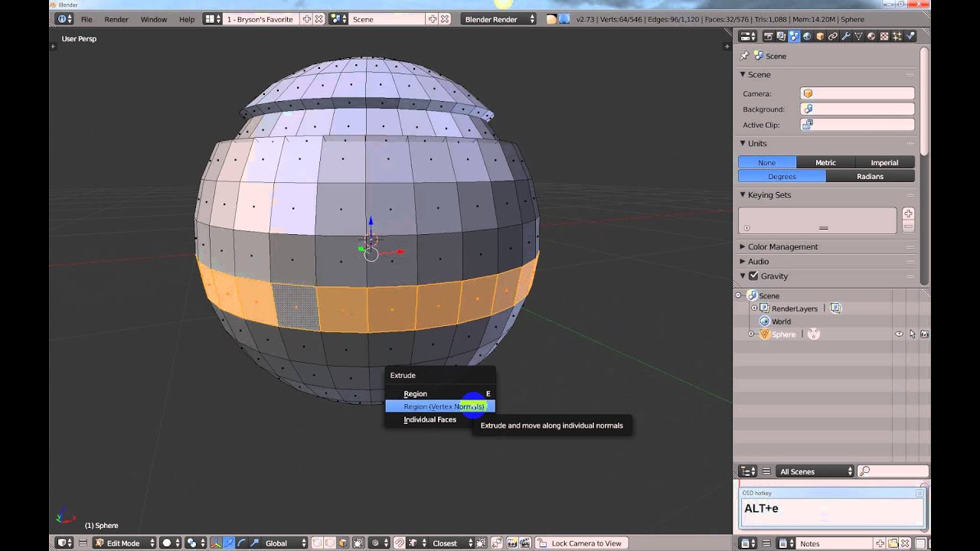Open the Render Layers properties tab
This screenshot has width=980, height=551.
click(x=781, y=36)
